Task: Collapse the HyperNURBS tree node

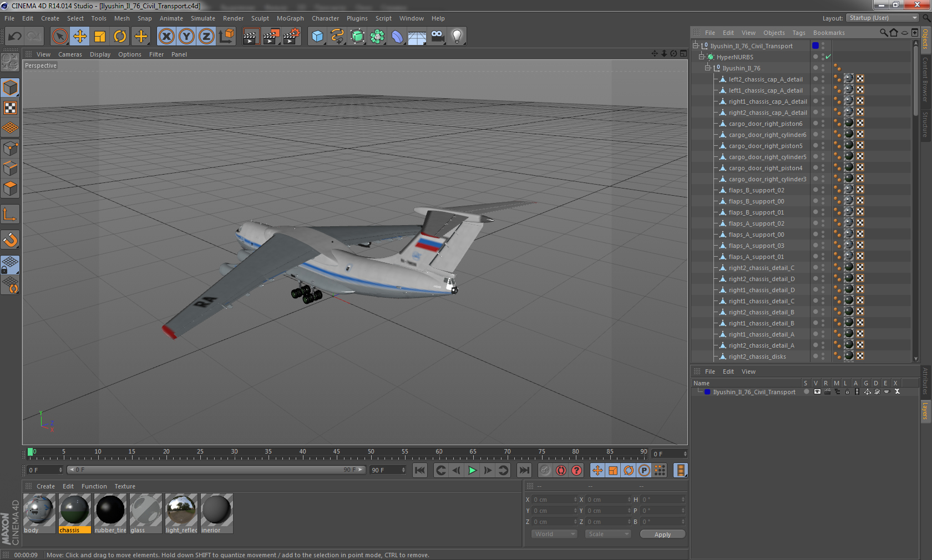Action: 701,57
